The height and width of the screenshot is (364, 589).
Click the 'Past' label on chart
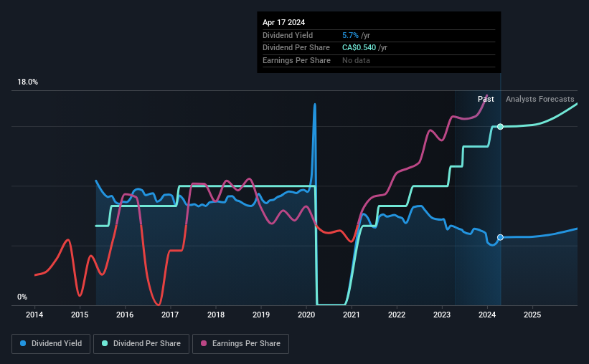[486, 99]
